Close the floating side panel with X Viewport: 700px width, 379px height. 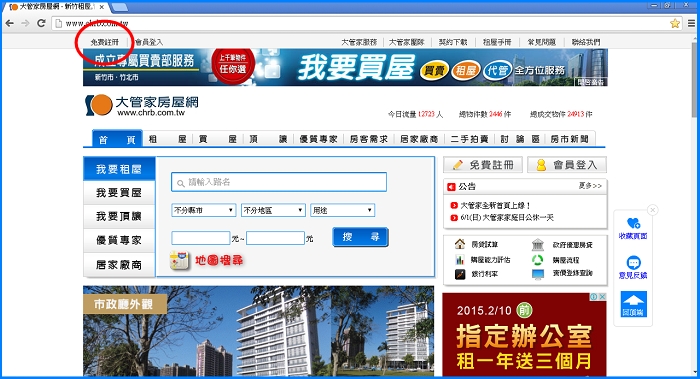point(653,210)
